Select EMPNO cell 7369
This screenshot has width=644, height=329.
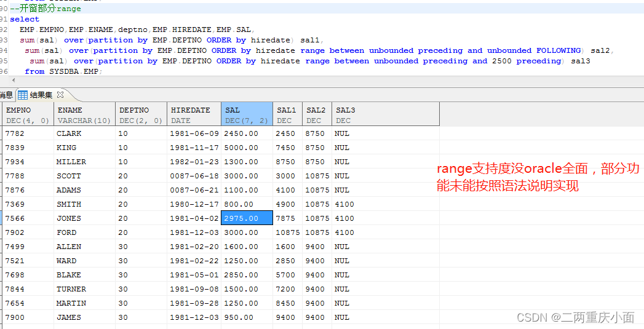click(28, 204)
